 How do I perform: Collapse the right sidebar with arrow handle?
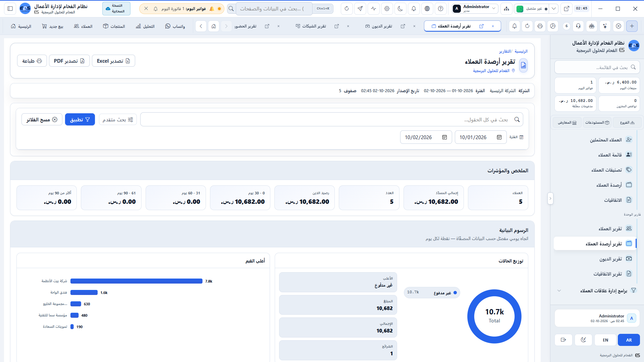pyautogui.click(x=550, y=198)
